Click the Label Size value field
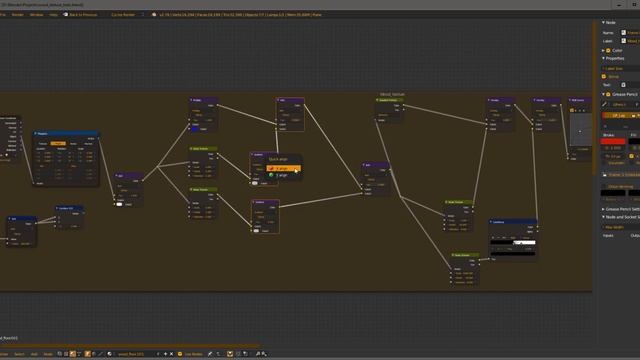The image size is (640, 360). (x=621, y=68)
